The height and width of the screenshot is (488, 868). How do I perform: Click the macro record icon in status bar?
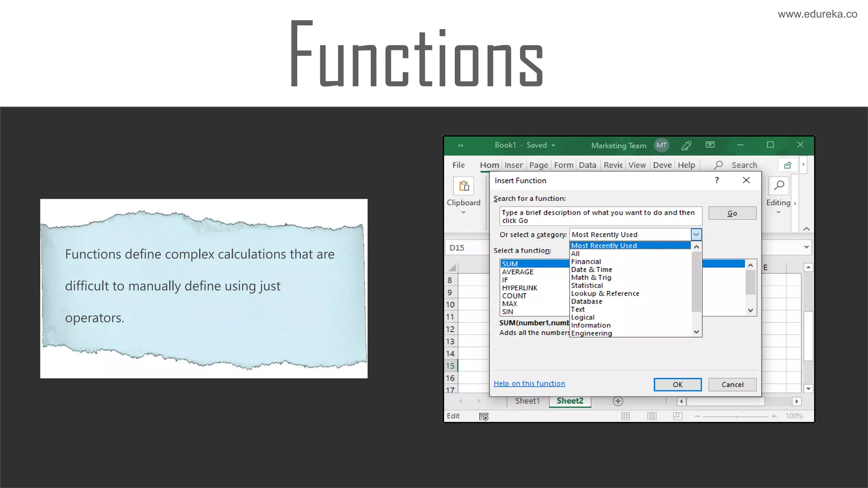(x=484, y=416)
